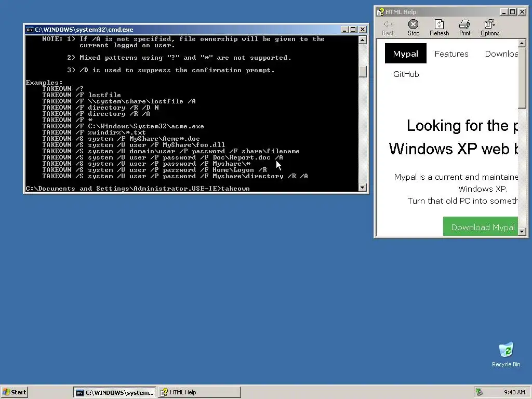Click the 'Windows XP.' paragraph text
The image size is (532, 399).
[483, 189]
